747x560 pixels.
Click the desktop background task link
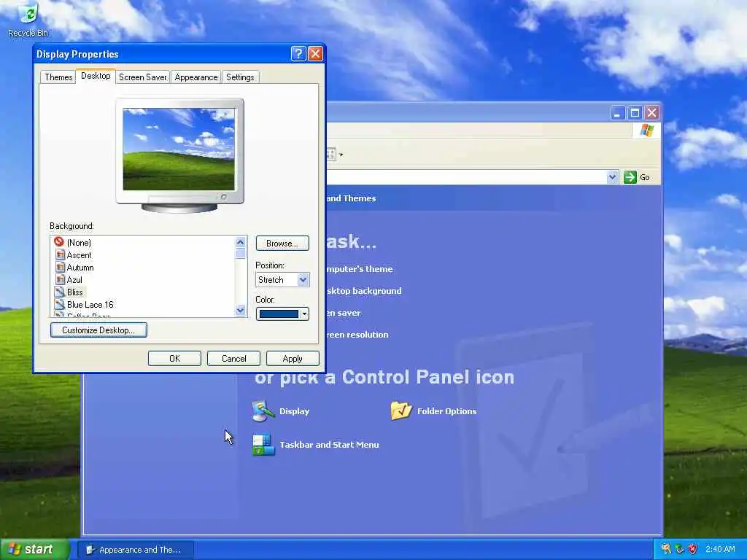[364, 291]
